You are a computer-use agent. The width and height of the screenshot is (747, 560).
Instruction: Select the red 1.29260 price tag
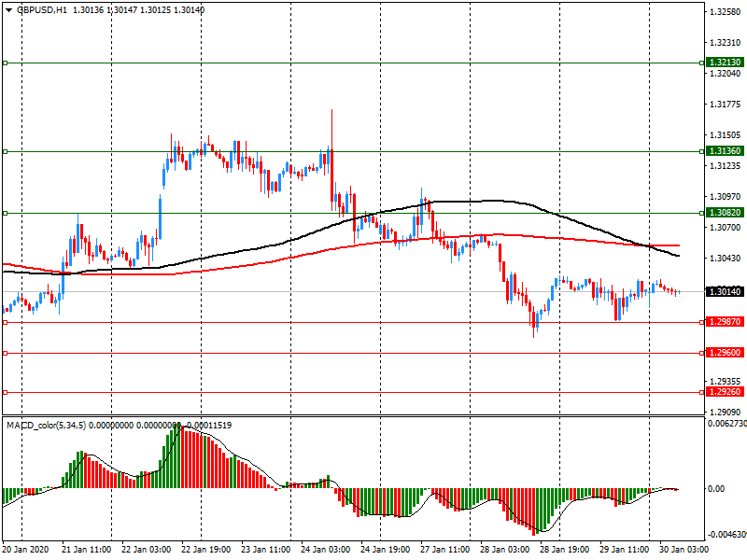coord(725,392)
